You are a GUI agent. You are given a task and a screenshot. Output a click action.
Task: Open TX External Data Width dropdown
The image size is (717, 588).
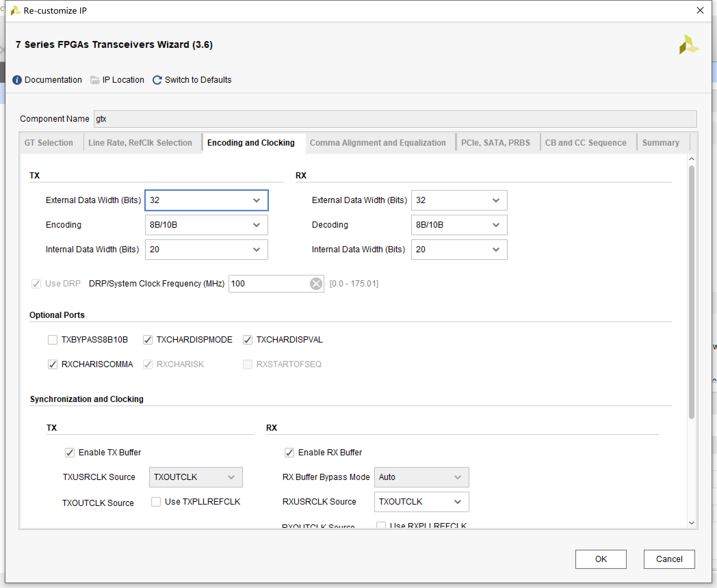(207, 200)
